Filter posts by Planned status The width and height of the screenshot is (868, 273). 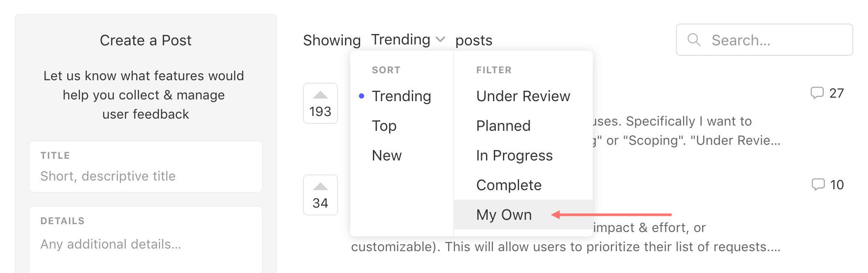click(x=503, y=126)
